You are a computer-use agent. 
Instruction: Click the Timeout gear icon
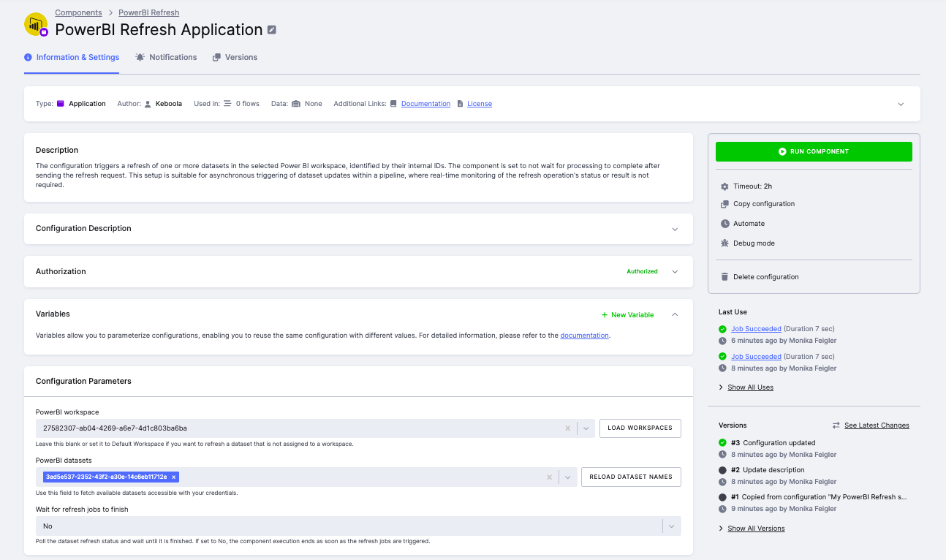click(x=724, y=186)
